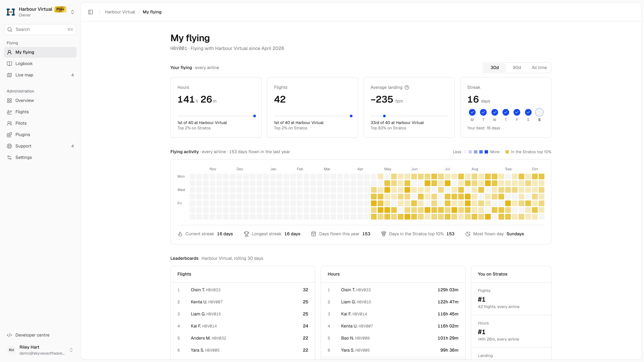Click the Wednesday streak checkmark
Viewport: 644px width, 362px height.
tap(495, 112)
